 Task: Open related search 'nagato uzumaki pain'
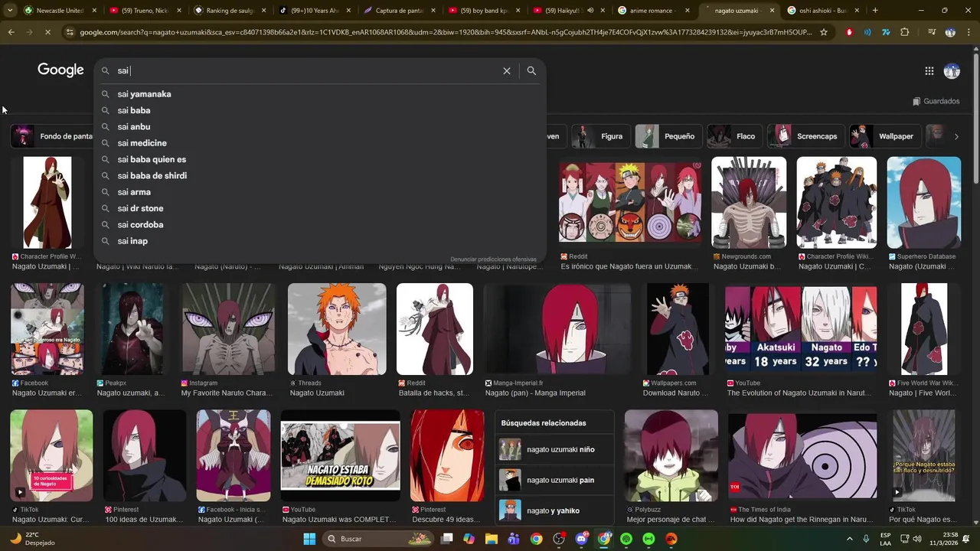point(554,480)
